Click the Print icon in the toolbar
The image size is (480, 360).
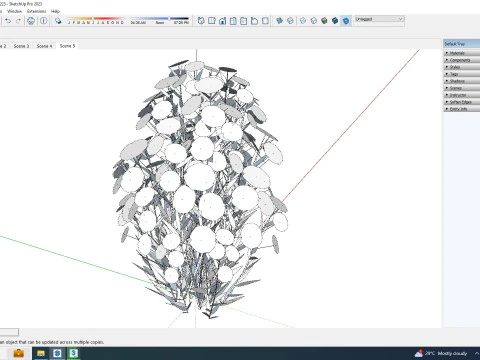31,21
